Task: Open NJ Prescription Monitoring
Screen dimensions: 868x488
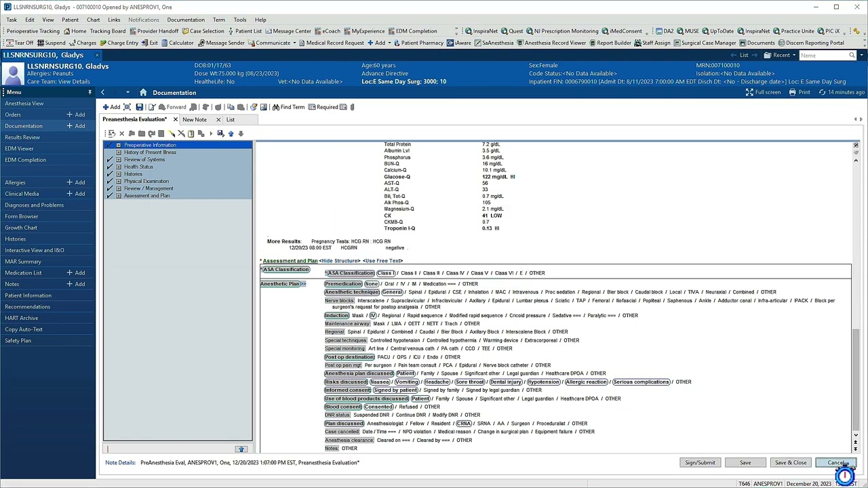Action: 562,31
